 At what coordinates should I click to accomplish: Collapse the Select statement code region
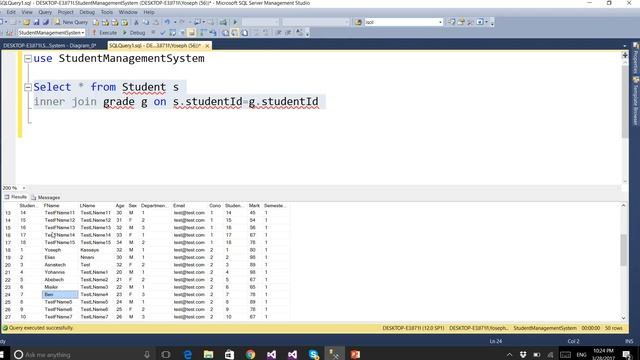tap(28, 87)
